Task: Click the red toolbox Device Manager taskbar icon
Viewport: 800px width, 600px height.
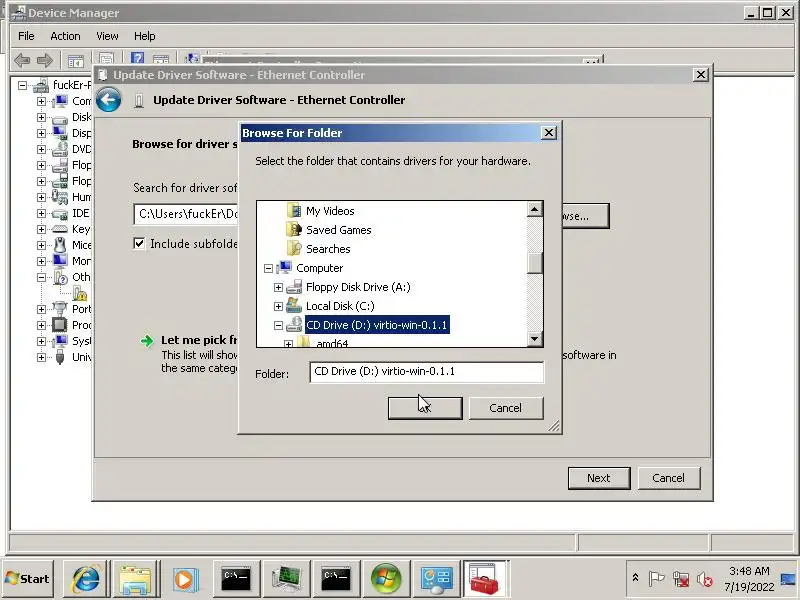Action: pyautogui.click(x=484, y=579)
